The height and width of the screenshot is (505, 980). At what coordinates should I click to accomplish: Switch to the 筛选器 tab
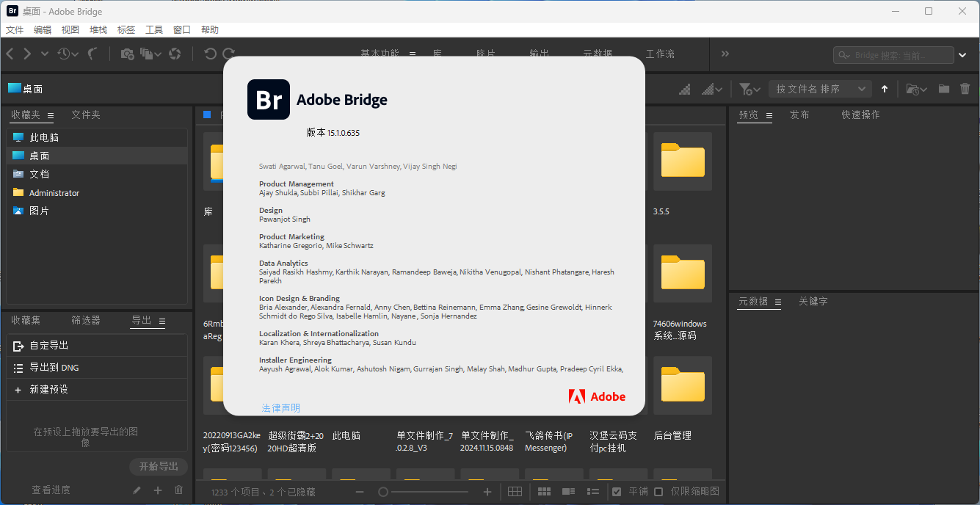pyautogui.click(x=86, y=320)
